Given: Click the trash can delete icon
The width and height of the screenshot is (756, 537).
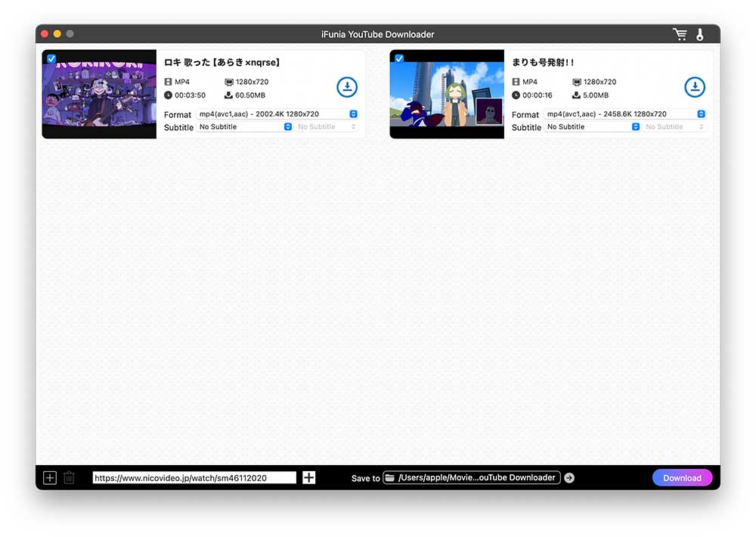Looking at the screenshot, I should point(69,477).
